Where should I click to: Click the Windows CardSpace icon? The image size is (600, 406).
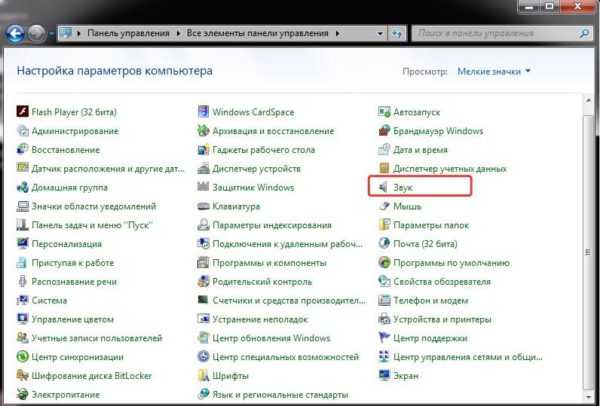(203, 112)
